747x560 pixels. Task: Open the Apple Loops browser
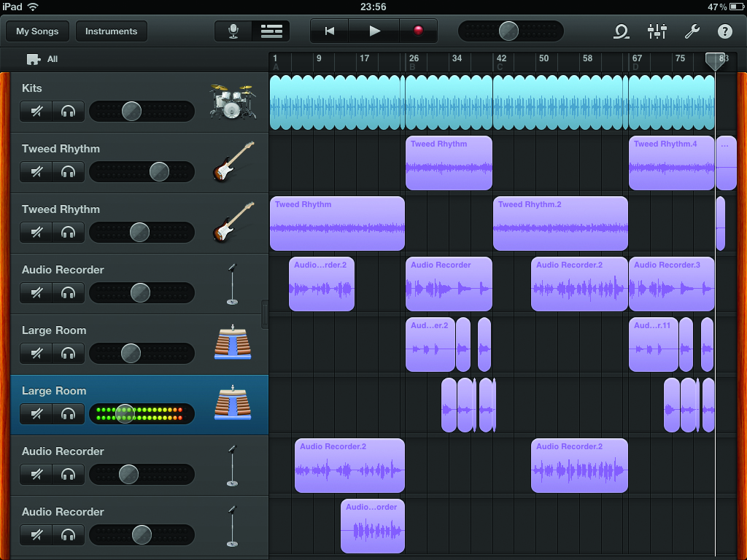pyautogui.click(x=620, y=32)
